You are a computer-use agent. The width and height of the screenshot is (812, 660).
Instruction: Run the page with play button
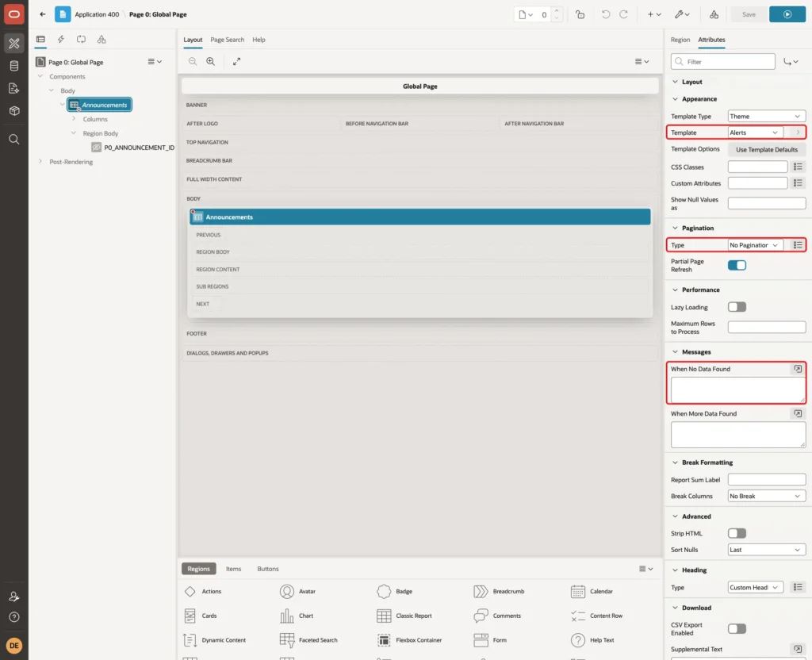[787, 14]
